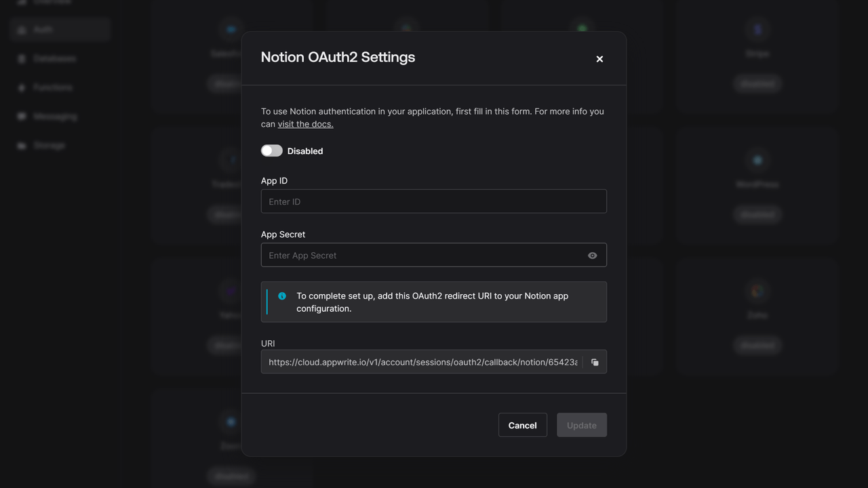Screen dimensions: 868x488
Task: Close the Notion OAuth2 Settings dialog
Action: 599,59
